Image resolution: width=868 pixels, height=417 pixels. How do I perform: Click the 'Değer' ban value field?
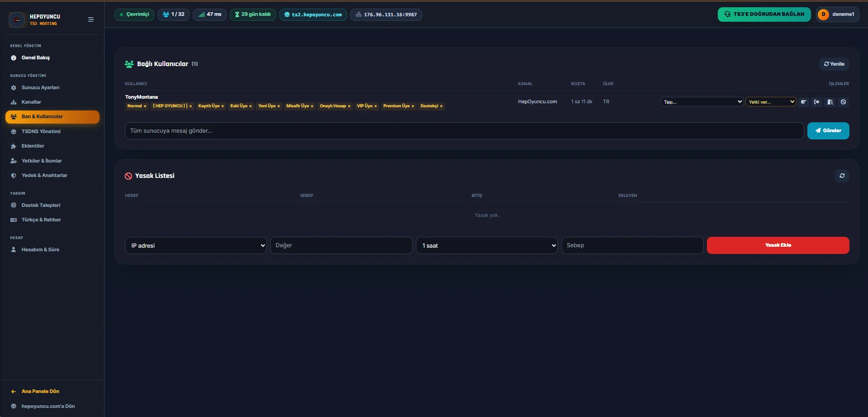click(341, 245)
